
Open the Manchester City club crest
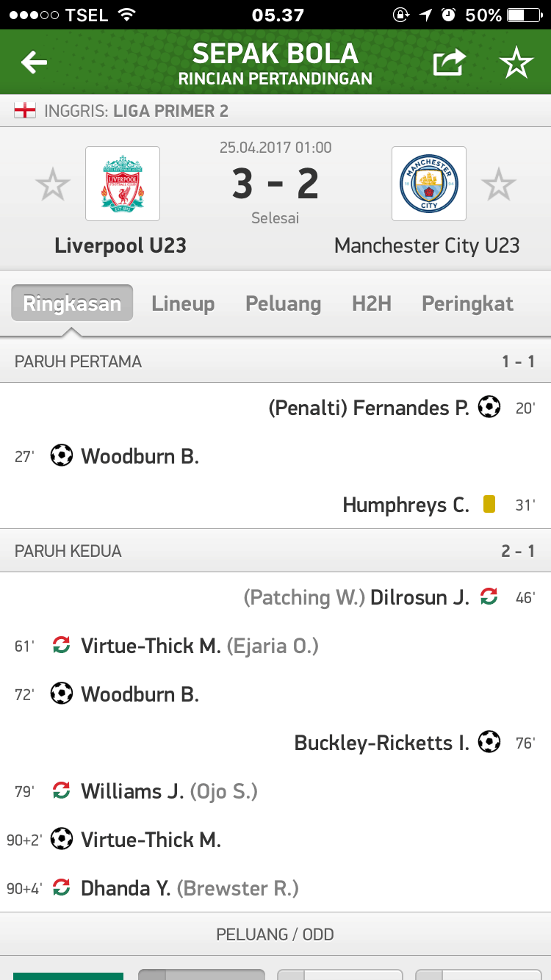tap(429, 184)
